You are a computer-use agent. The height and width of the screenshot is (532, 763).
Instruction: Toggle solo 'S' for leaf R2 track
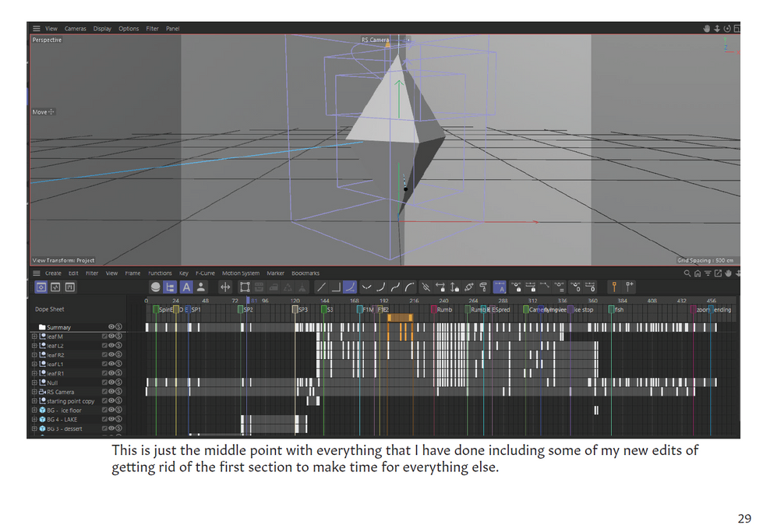coord(118,355)
